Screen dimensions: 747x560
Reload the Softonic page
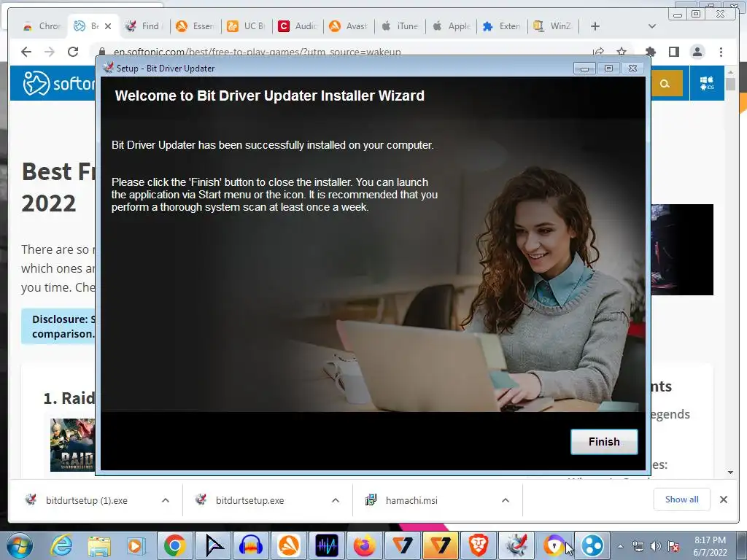(x=73, y=52)
